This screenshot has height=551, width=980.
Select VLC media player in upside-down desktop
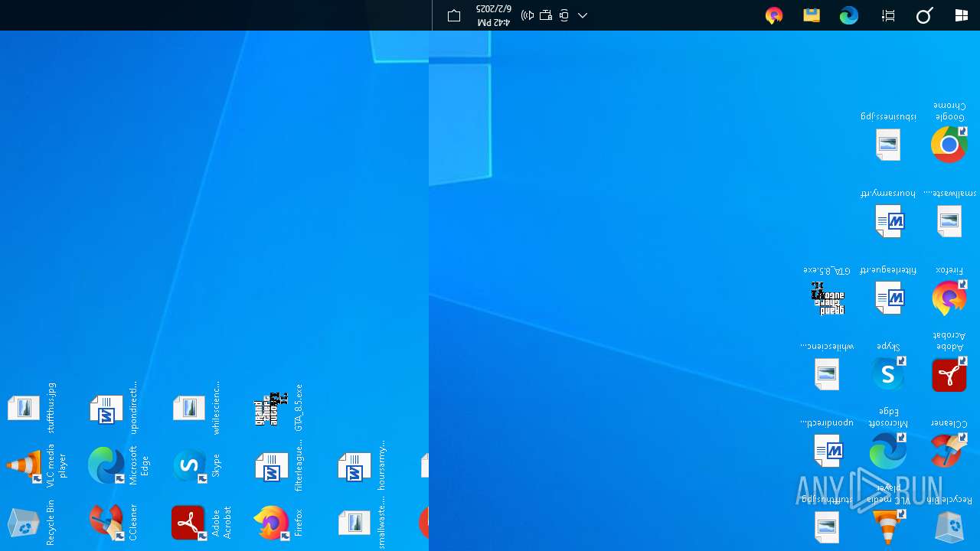click(x=888, y=527)
